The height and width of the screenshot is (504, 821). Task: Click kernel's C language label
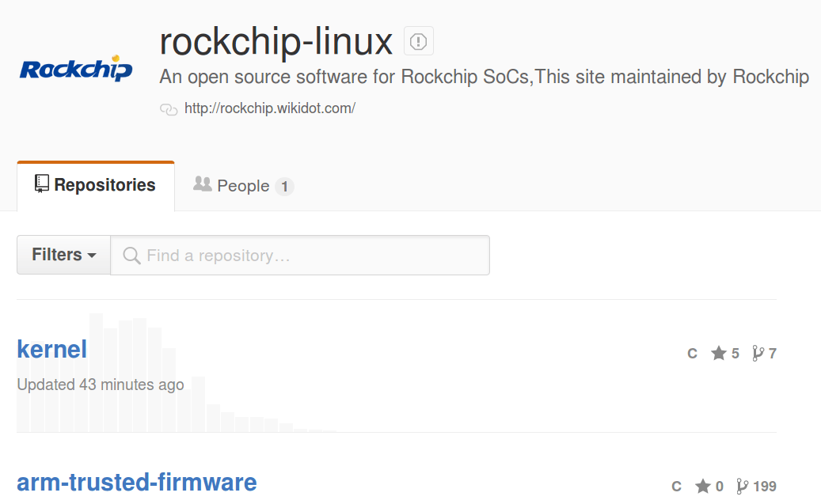click(x=692, y=354)
